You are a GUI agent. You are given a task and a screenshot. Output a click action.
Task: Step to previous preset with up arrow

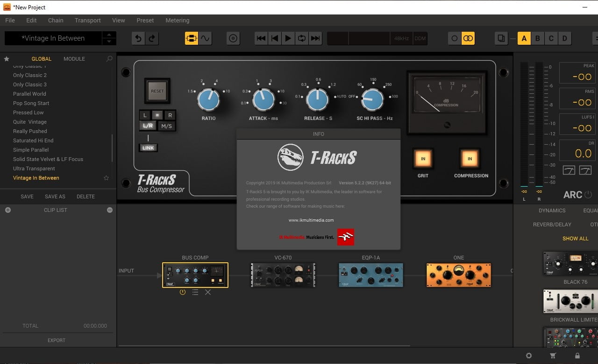[x=109, y=35]
